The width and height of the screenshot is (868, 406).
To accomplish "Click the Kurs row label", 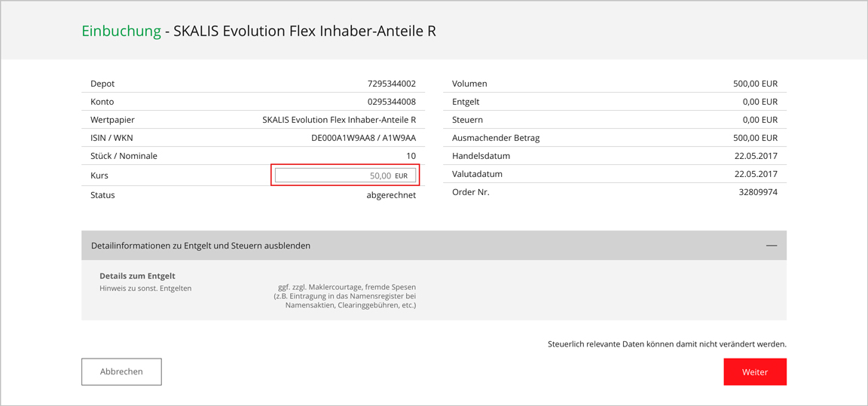I will (98, 175).
